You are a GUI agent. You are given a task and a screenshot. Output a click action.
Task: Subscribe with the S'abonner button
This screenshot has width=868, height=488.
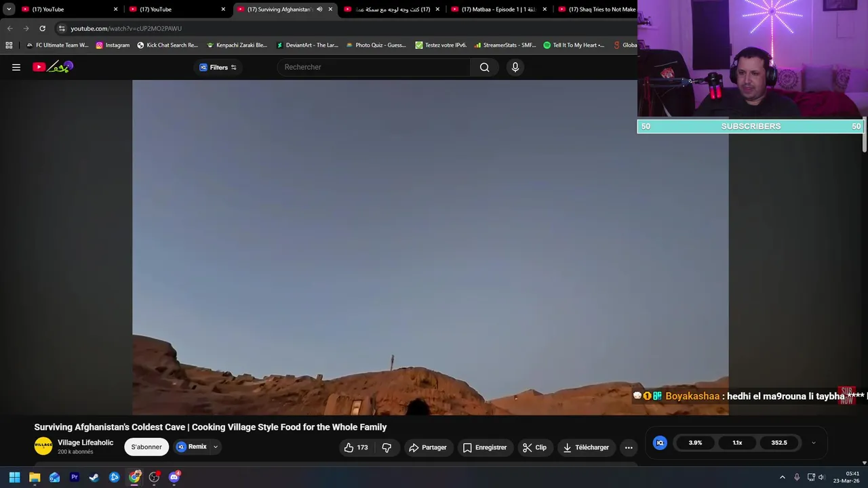pyautogui.click(x=146, y=447)
